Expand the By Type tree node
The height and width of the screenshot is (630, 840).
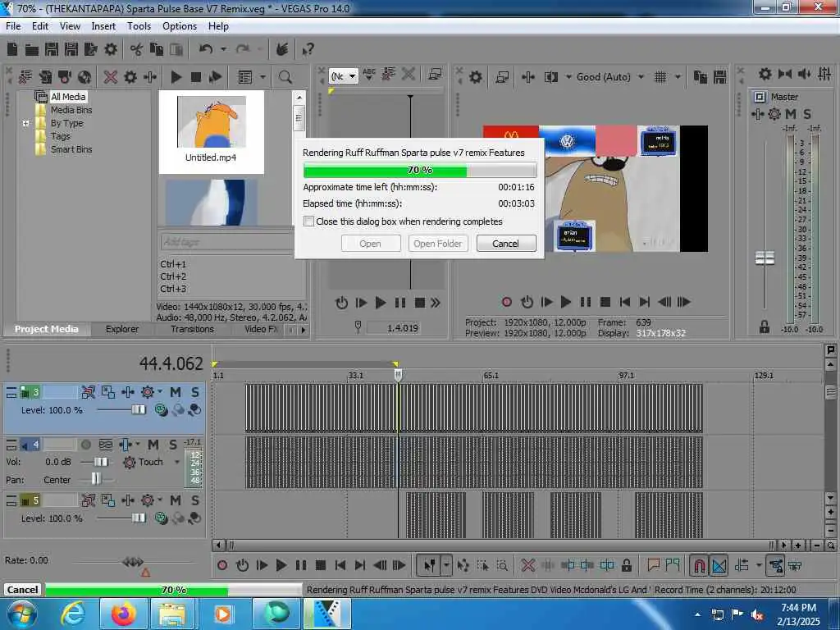[25, 123]
